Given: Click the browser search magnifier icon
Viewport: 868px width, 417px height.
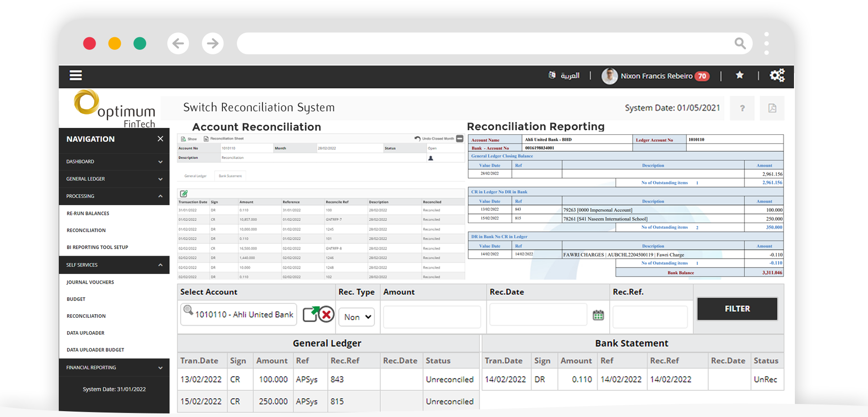Looking at the screenshot, I should 740,44.
